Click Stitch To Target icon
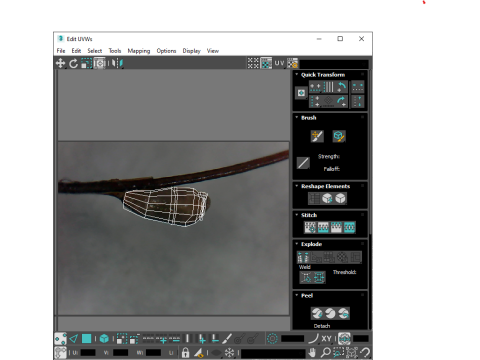The height and width of the screenshot is (360, 480). [x=310, y=227]
